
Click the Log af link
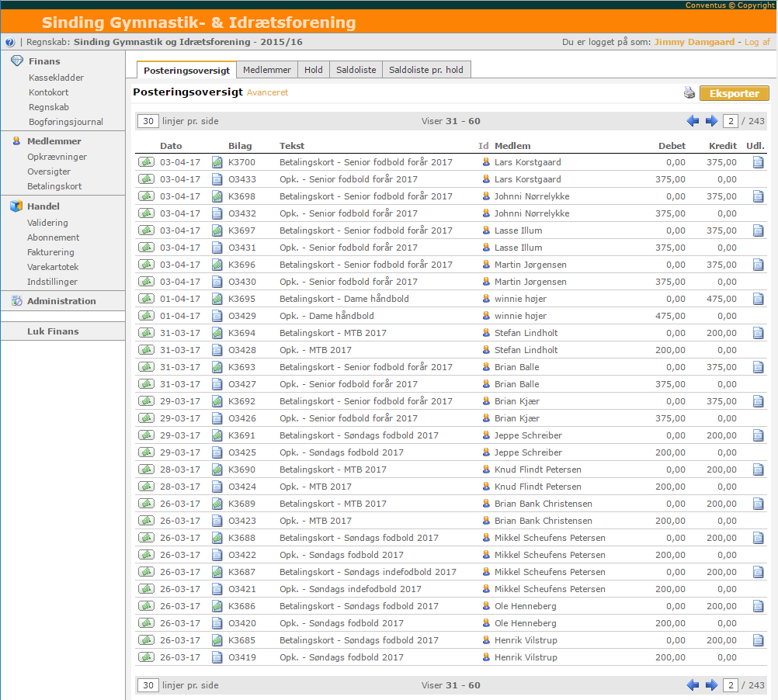pos(757,42)
